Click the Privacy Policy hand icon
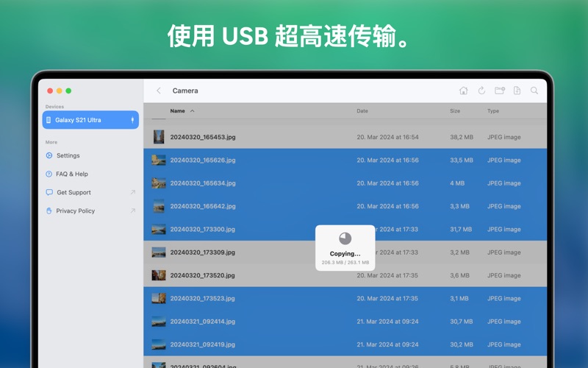This screenshot has height=368, width=588. click(49, 210)
